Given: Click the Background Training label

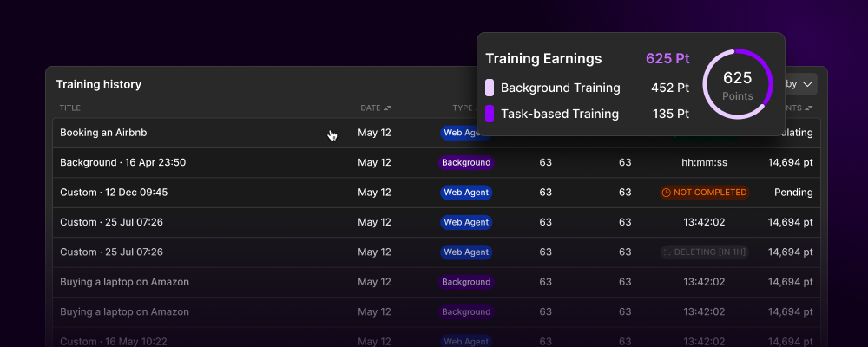Looking at the screenshot, I should click(560, 88).
